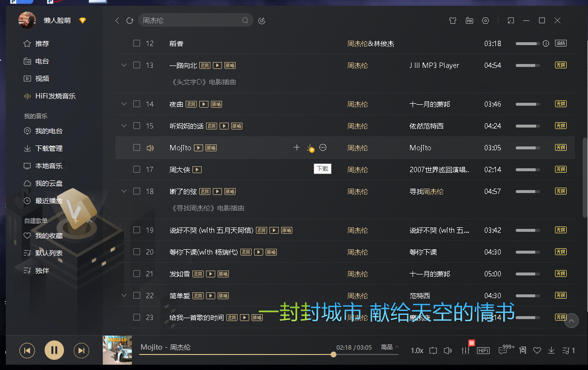Open more options for the Mojito row

click(x=323, y=147)
